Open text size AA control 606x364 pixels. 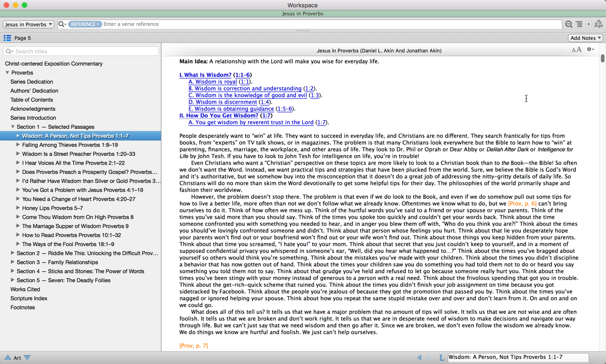click(577, 50)
